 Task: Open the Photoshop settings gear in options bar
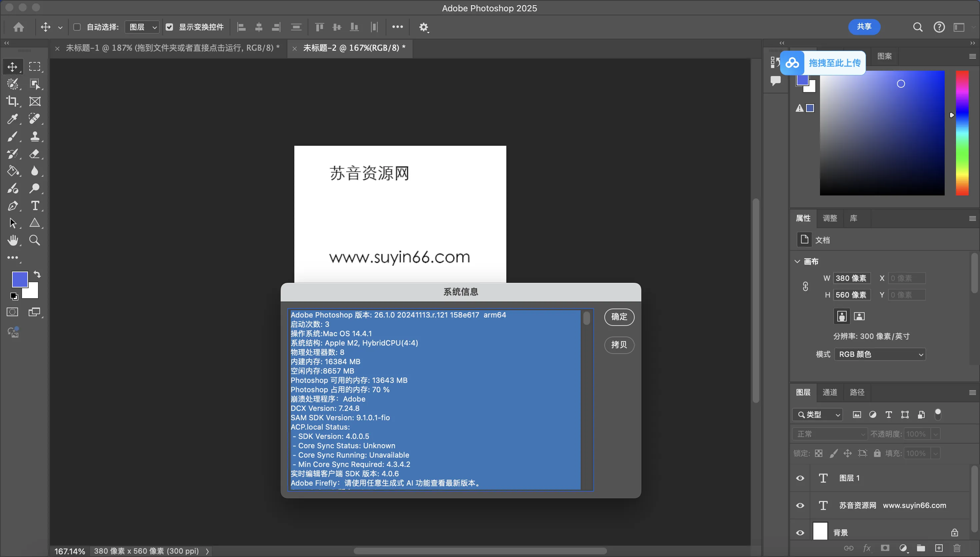point(423,27)
